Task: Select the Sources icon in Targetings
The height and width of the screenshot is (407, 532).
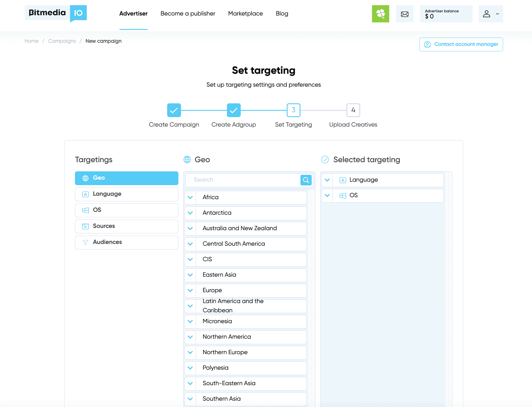Action: 85,226
